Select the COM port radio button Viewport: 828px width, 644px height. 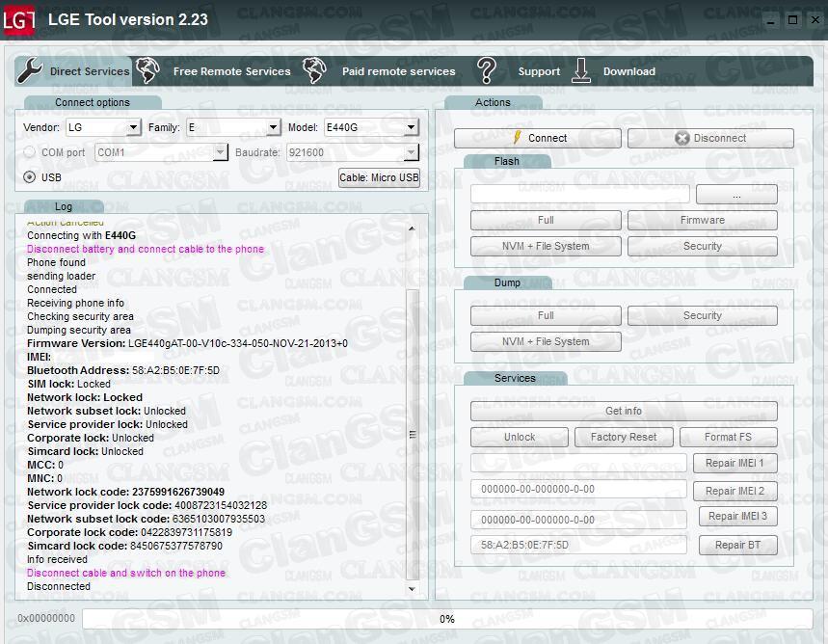(30, 152)
